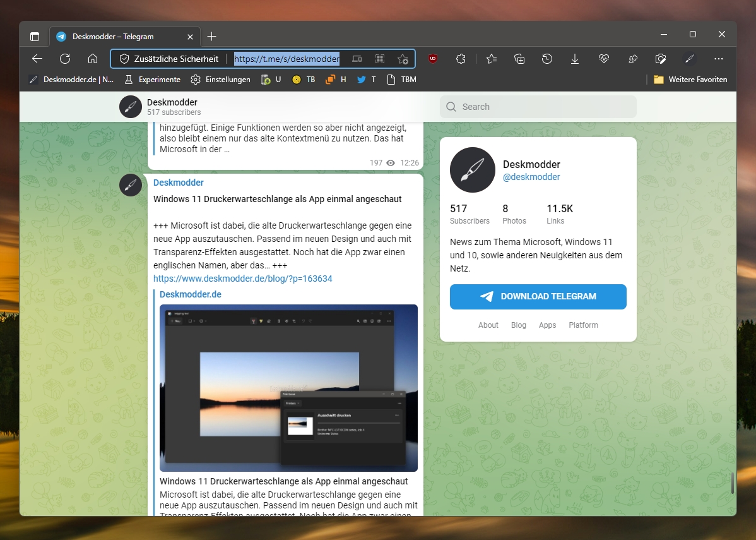Expand the U favorites folder
This screenshot has height=540, width=756.
[x=271, y=80]
